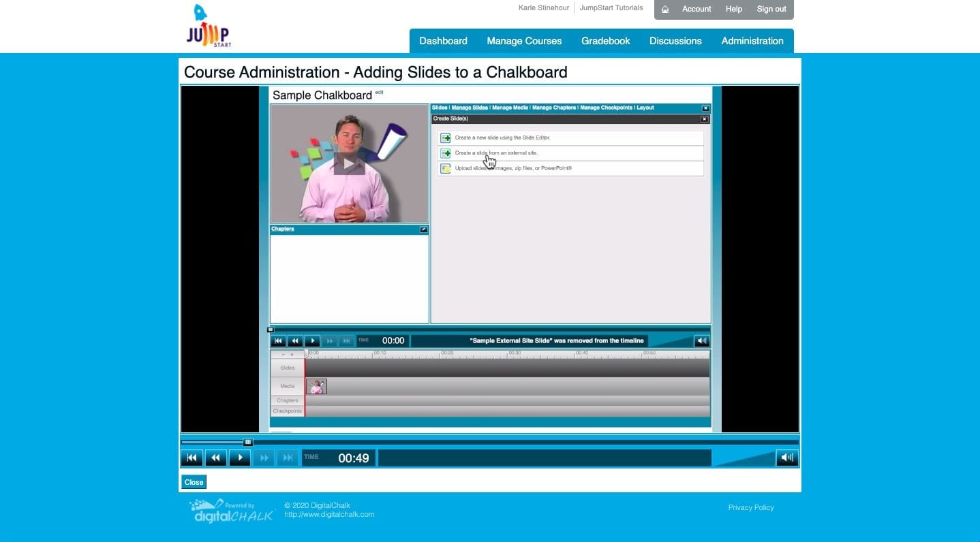Screen dimensions: 980x542
Task: Fast-forward on the 00:49 player bar
Action: 264,458
